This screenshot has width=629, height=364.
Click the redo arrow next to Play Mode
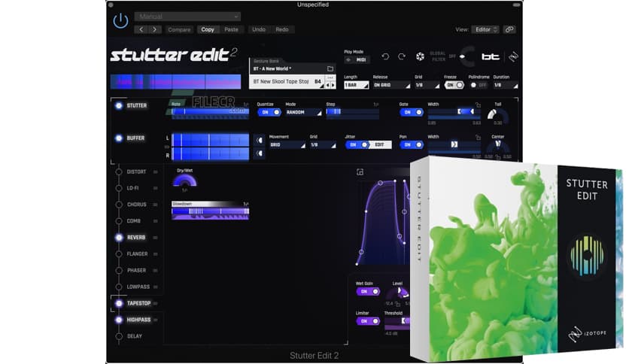[x=402, y=56]
